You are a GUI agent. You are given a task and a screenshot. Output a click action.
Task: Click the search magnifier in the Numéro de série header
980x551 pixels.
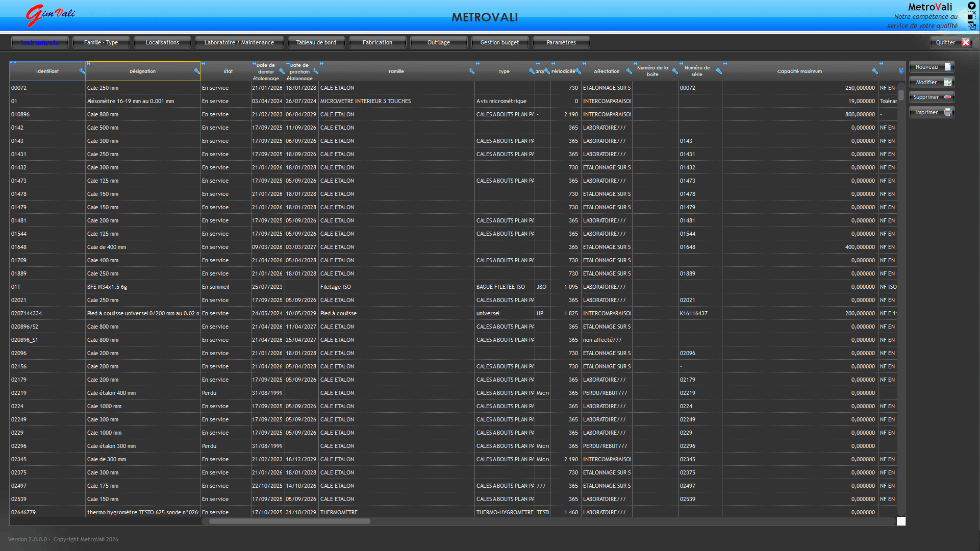[719, 71]
